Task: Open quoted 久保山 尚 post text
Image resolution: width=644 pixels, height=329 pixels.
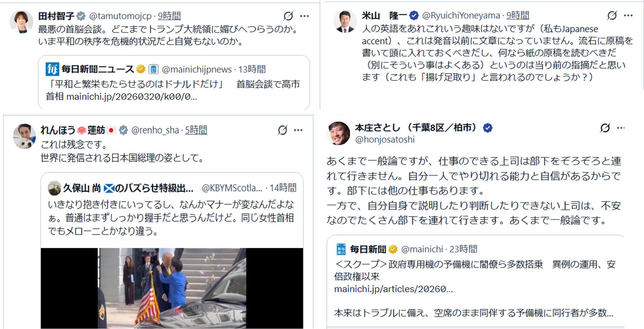Action: pyautogui.click(x=171, y=218)
